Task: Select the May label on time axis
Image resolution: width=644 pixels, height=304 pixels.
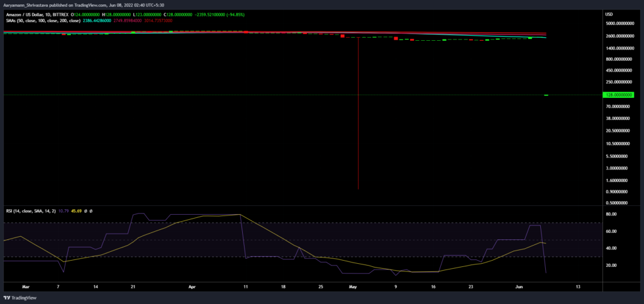Action: pos(352,287)
